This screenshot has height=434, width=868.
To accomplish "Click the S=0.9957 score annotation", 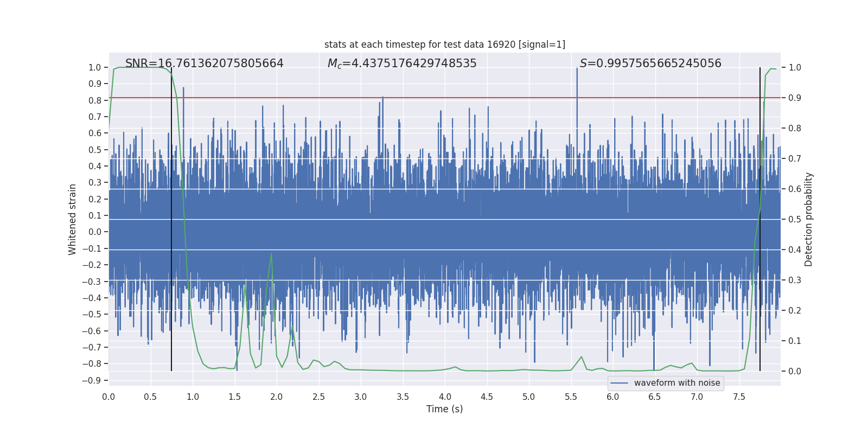I will pyautogui.click(x=650, y=63).
